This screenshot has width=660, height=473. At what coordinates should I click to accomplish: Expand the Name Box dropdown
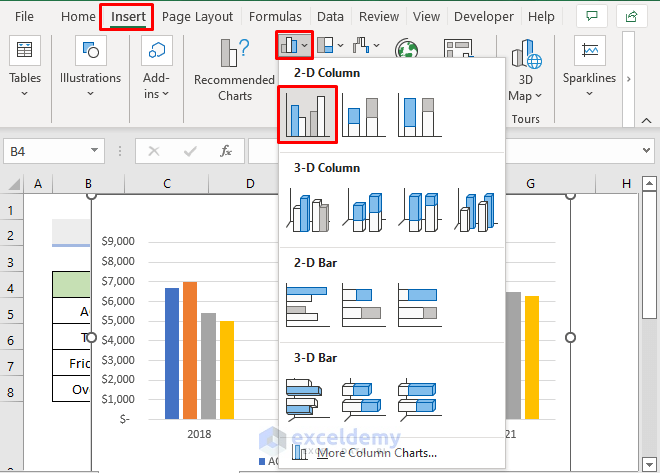[94, 150]
